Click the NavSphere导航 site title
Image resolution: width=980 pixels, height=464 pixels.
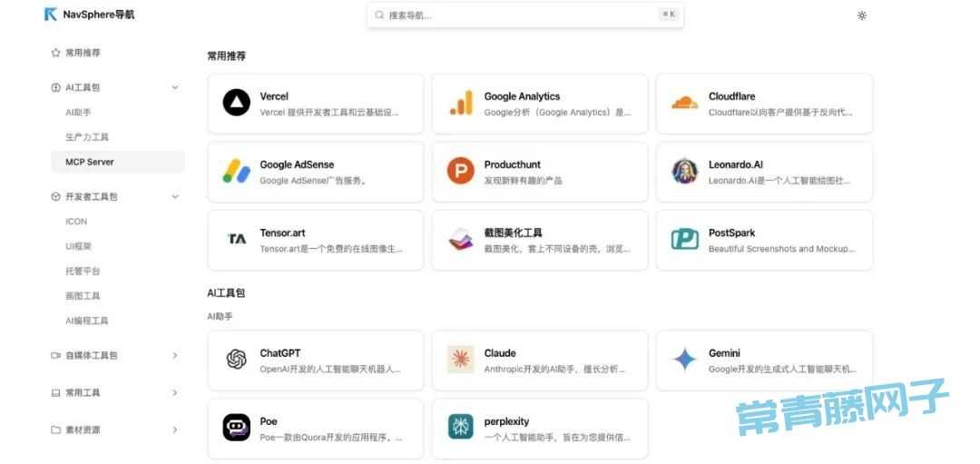(x=99, y=15)
